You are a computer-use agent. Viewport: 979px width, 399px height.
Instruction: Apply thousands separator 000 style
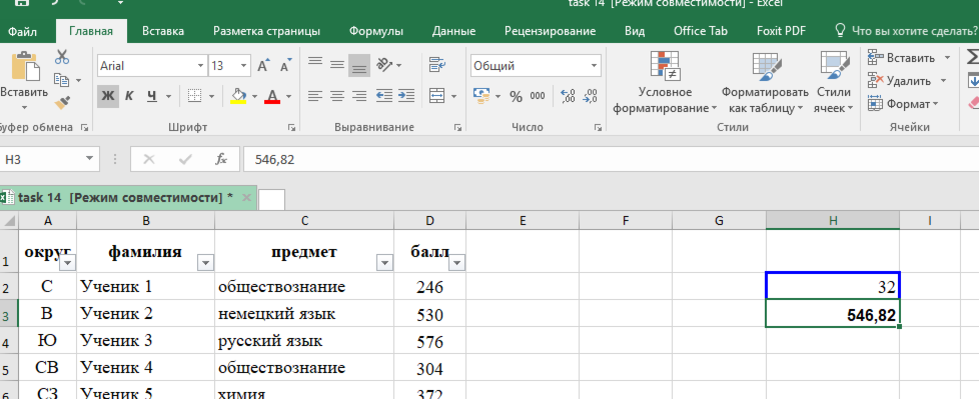click(538, 96)
